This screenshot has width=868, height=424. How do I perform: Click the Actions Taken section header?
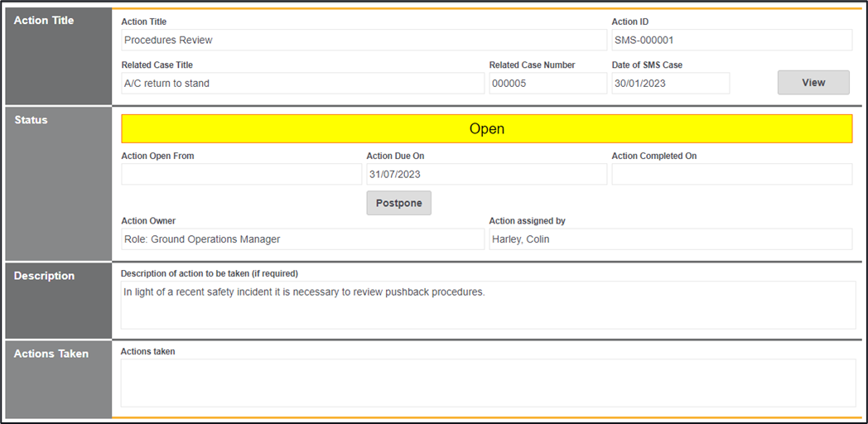click(51, 354)
